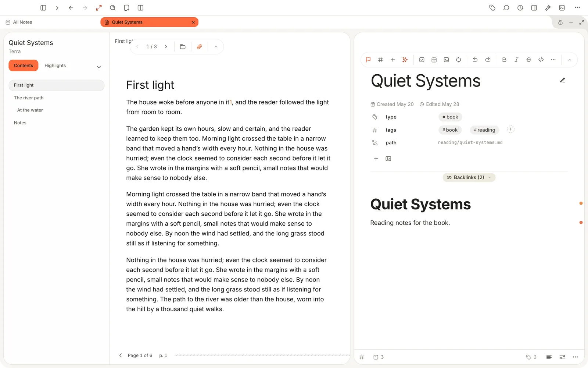
Task: Click the back arrow in top toolbar
Action: point(71,8)
